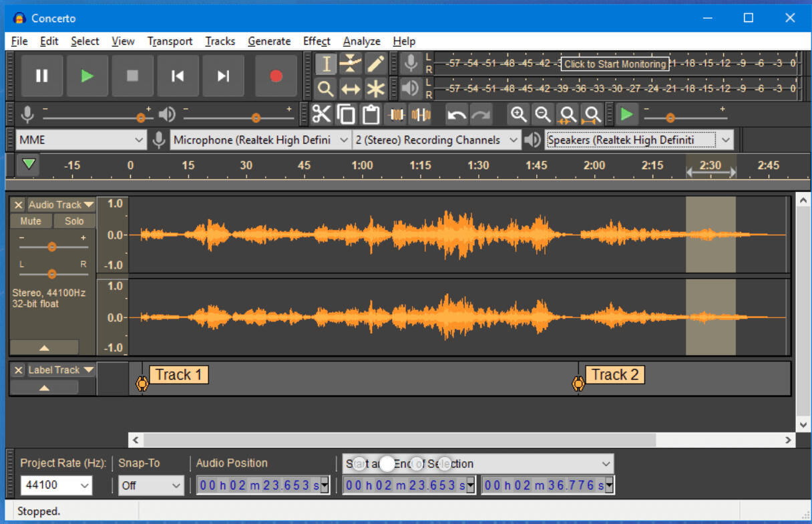Screen dimensions: 812x524
Task: Select the Time Shift tool
Action: pyautogui.click(x=350, y=88)
